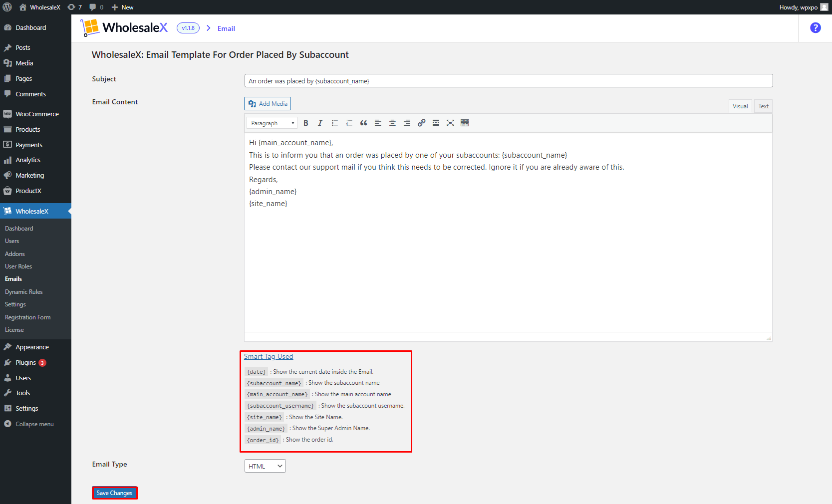Click the Smart Tag Used link
Screen dimensions: 832x504
click(x=269, y=356)
